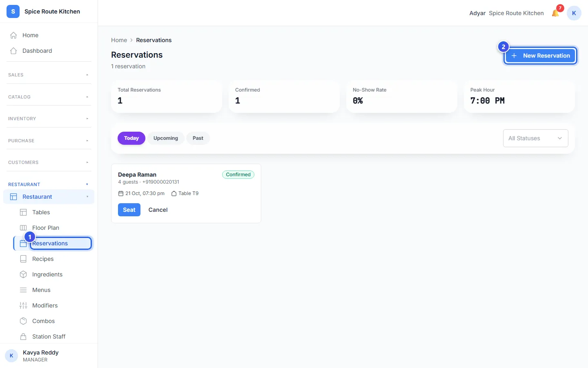Image resolution: width=588 pixels, height=368 pixels.
Task: Click Kavya Reddy avatar in sidebar footer
Action: 11,356
